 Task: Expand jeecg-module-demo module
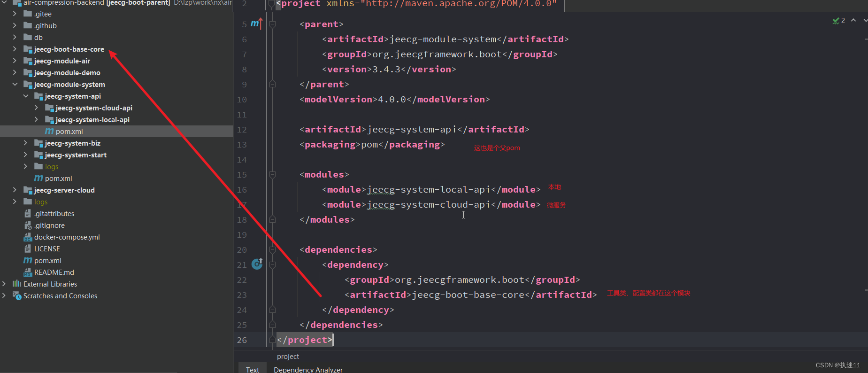click(x=15, y=72)
